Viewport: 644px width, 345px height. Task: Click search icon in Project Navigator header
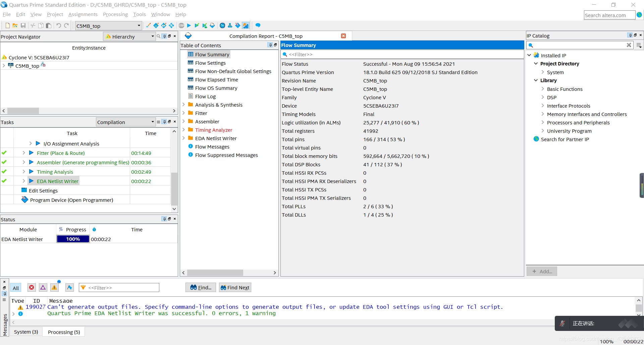click(159, 36)
